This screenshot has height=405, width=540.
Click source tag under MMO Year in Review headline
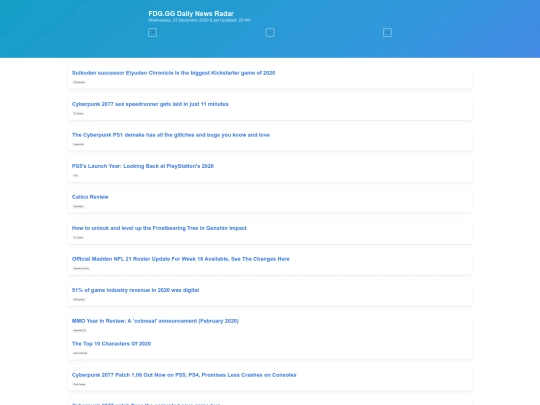[80, 330]
